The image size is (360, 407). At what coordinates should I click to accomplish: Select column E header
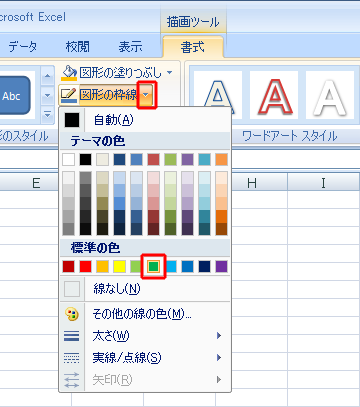[x=35, y=182]
